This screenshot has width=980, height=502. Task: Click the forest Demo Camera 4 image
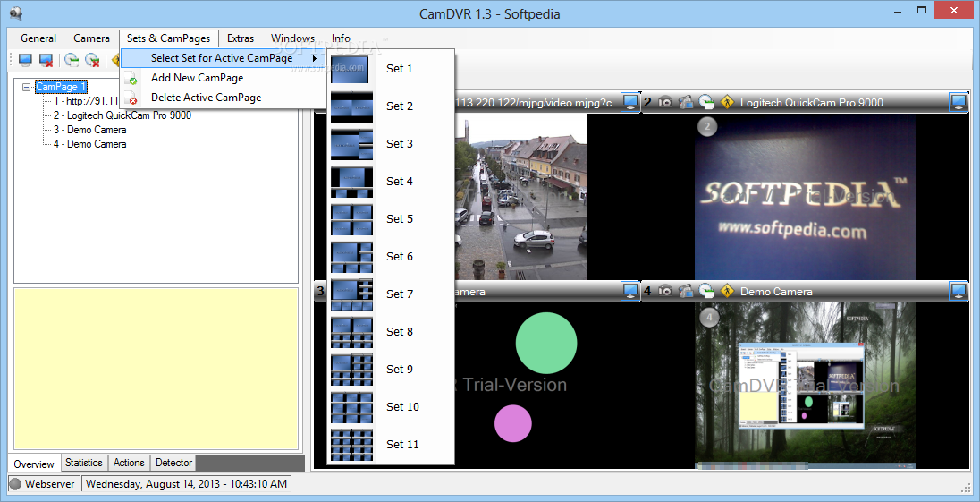[x=805, y=385]
